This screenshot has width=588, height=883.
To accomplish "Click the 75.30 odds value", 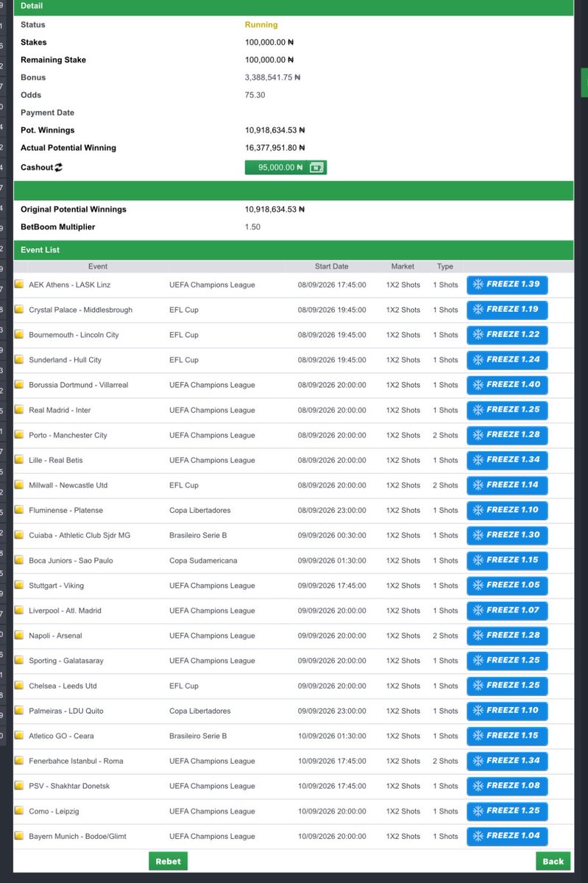I will (x=255, y=95).
